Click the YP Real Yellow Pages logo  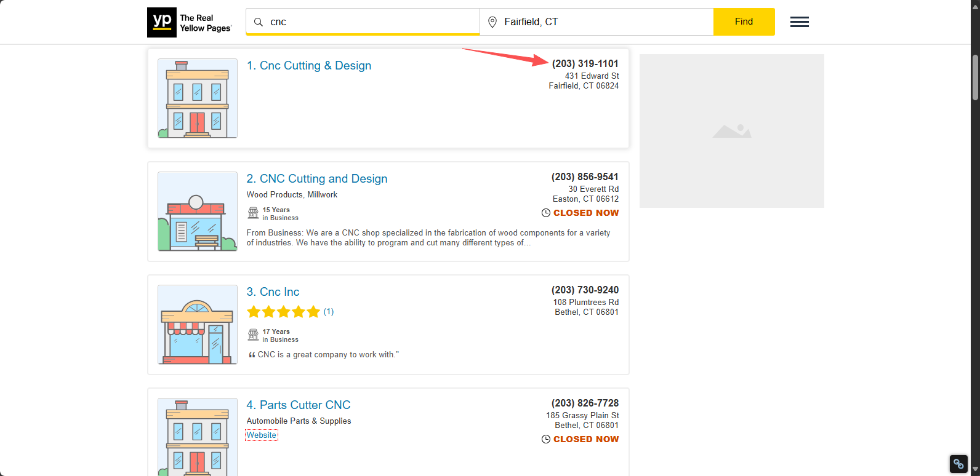coord(190,23)
